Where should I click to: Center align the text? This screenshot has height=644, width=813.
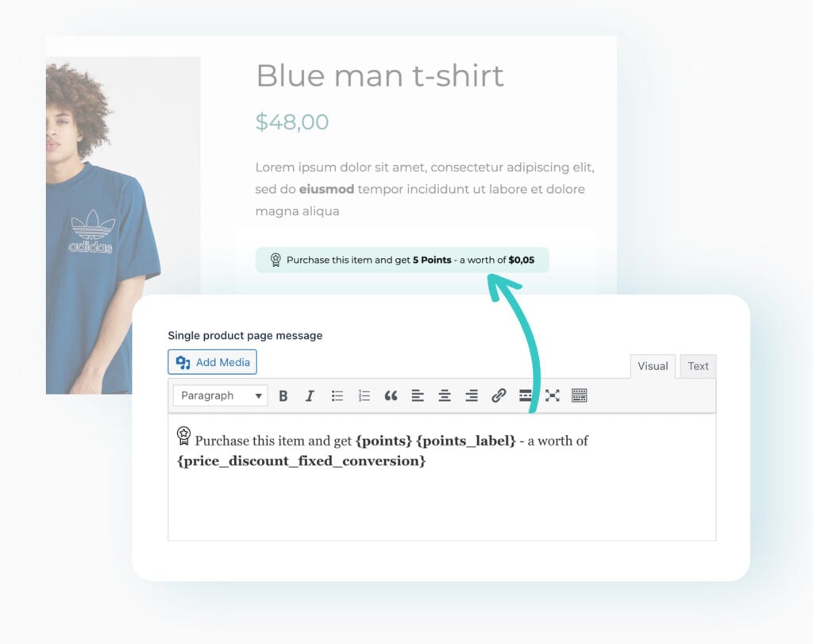(x=445, y=395)
